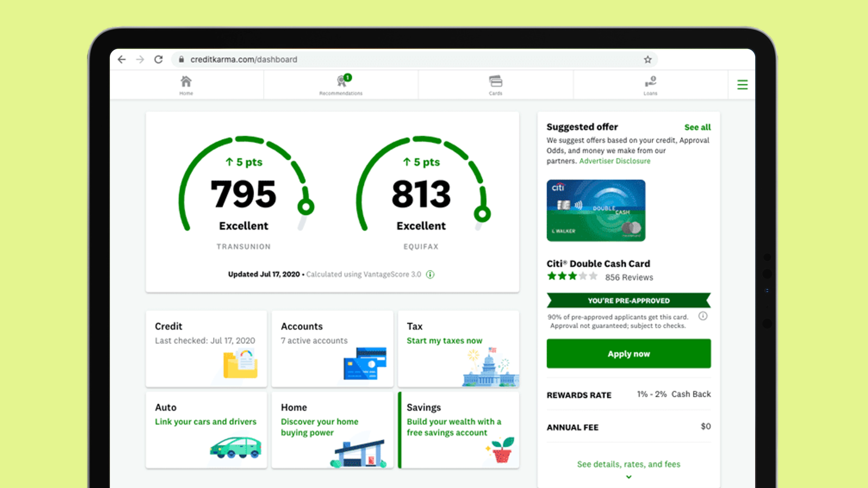
Task: Open the Home navigation tab
Action: coord(186,85)
